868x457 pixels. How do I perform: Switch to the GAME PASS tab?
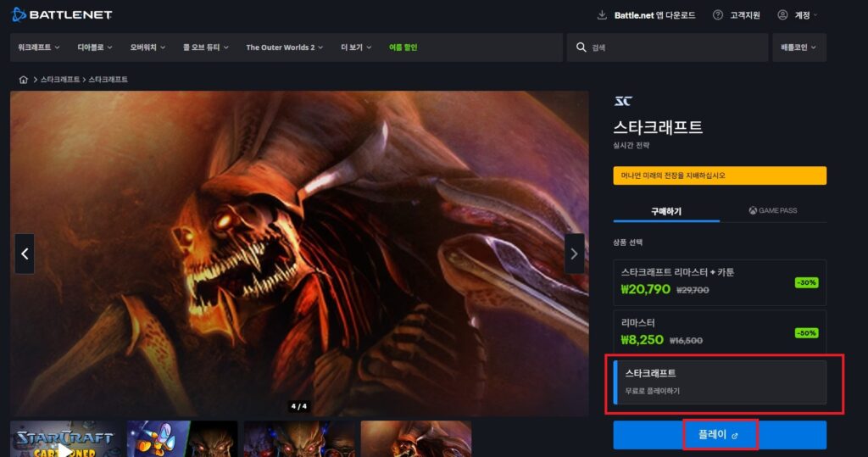click(x=773, y=210)
